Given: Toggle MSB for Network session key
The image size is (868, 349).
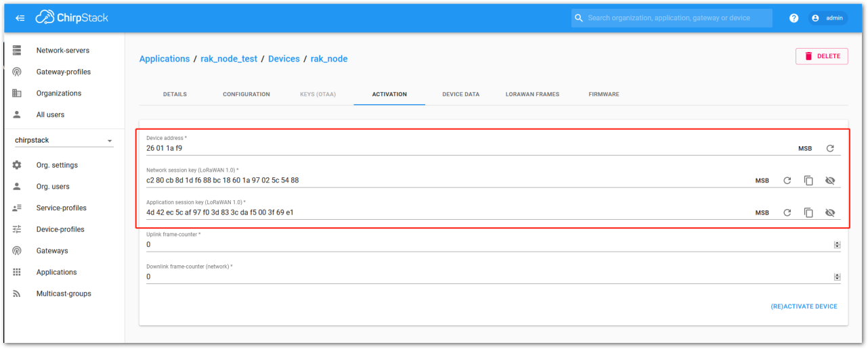Looking at the screenshot, I should [x=762, y=181].
